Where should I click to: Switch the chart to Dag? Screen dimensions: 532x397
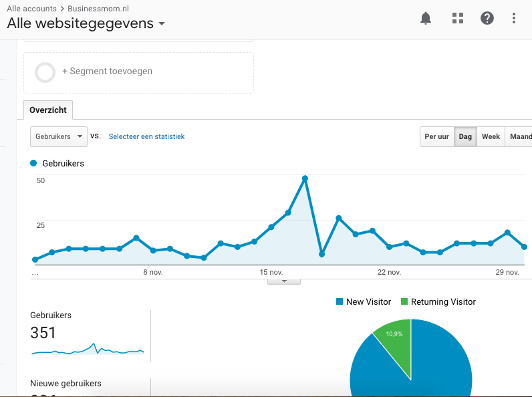tap(465, 136)
